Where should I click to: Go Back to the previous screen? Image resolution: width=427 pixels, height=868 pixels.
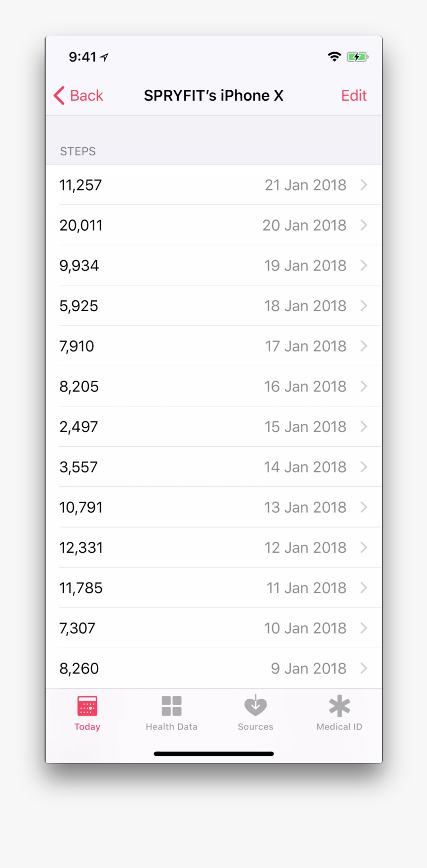pos(86,95)
